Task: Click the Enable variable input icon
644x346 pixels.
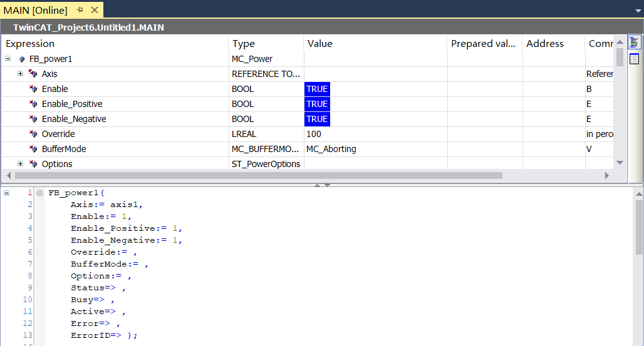Action: (33, 89)
